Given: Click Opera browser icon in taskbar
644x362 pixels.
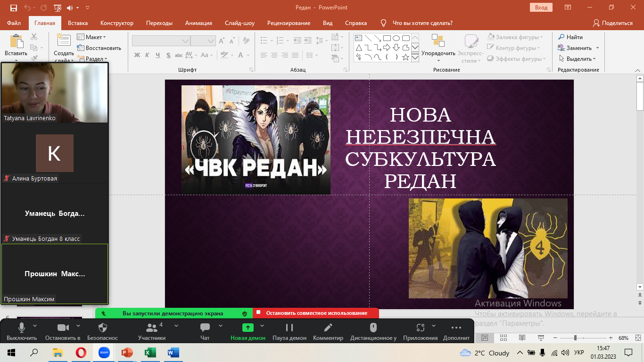Looking at the screenshot, I should (x=81, y=353).
